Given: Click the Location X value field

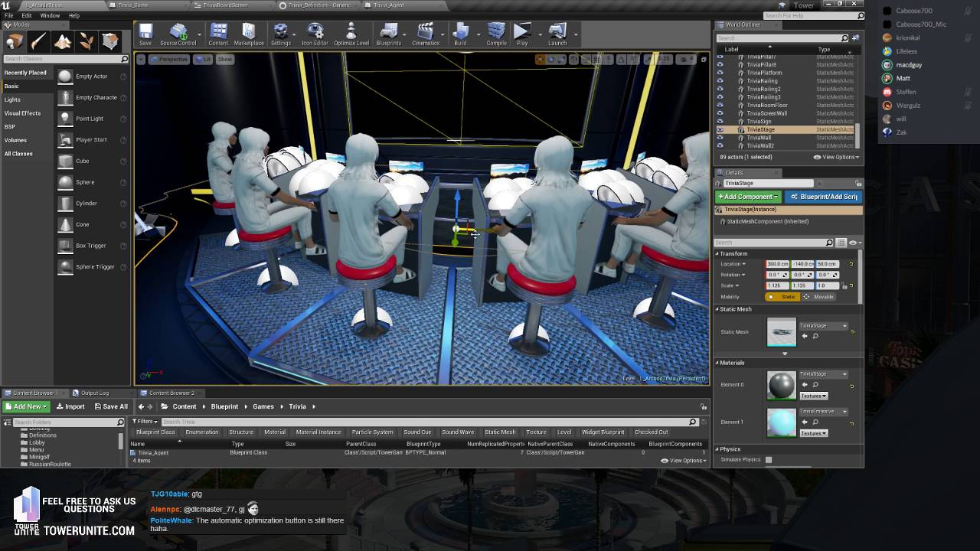Looking at the screenshot, I should pyautogui.click(x=778, y=264).
